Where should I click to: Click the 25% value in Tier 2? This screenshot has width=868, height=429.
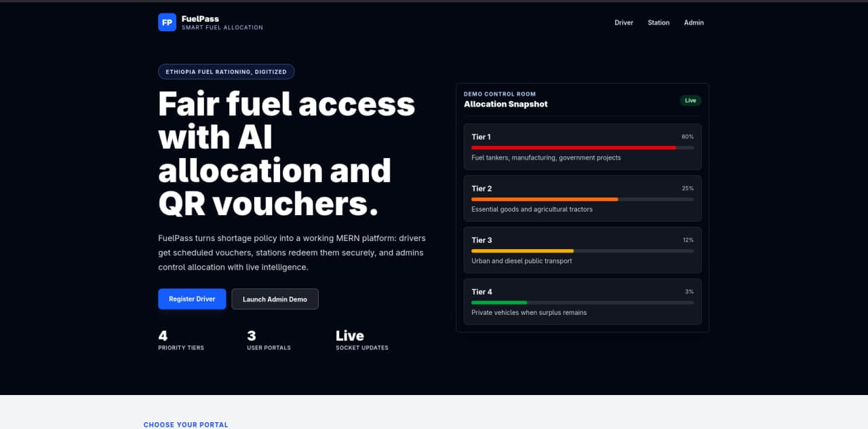click(688, 188)
